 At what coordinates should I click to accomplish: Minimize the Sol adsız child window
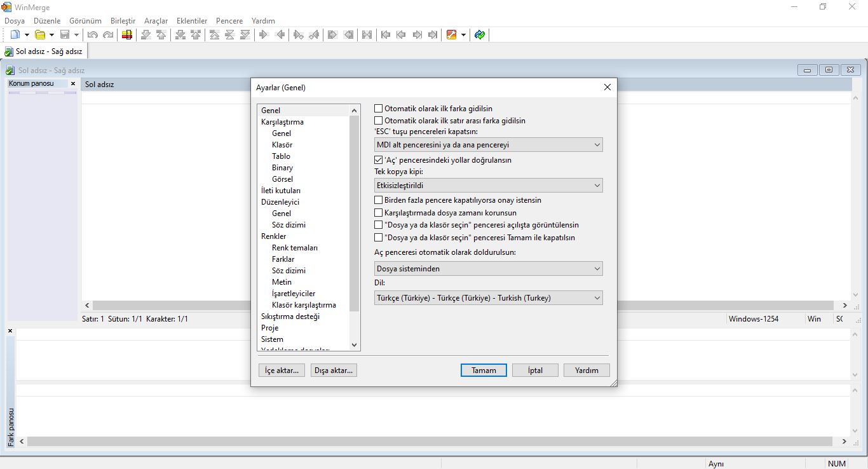click(x=808, y=70)
